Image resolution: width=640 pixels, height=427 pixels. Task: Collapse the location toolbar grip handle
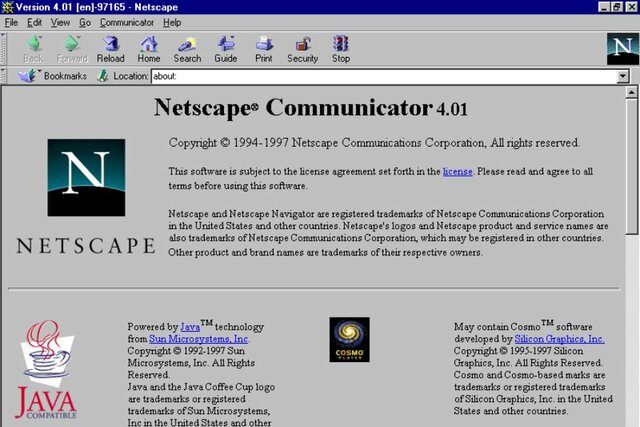3,76
